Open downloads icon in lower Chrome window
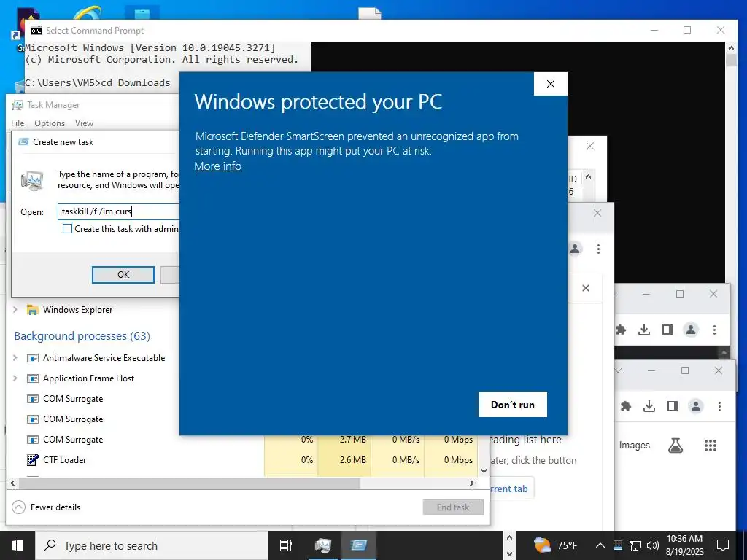This screenshot has width=747, height=560. coord(649,406)
